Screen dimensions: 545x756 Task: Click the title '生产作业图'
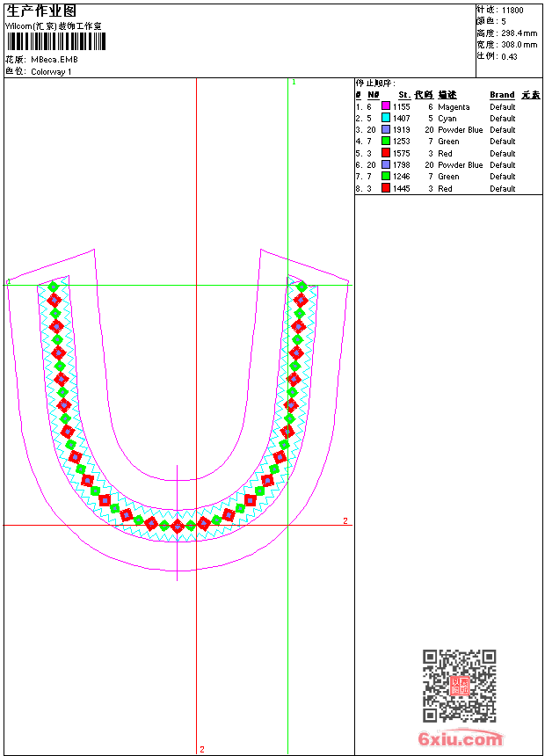click(x=41, y=11)
